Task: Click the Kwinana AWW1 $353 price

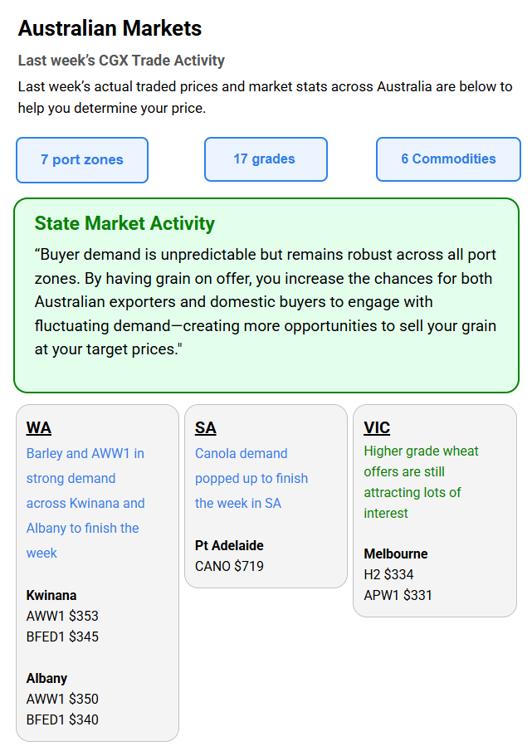Action: tap(62, 616)
